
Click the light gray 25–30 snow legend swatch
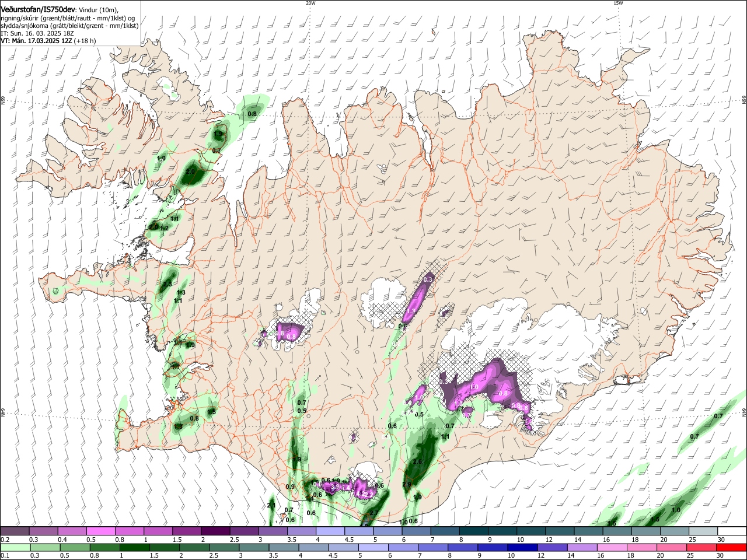click(703, 531)
